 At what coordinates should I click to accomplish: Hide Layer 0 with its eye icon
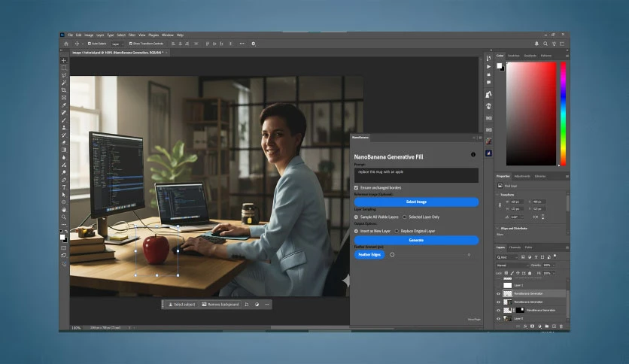499,319
